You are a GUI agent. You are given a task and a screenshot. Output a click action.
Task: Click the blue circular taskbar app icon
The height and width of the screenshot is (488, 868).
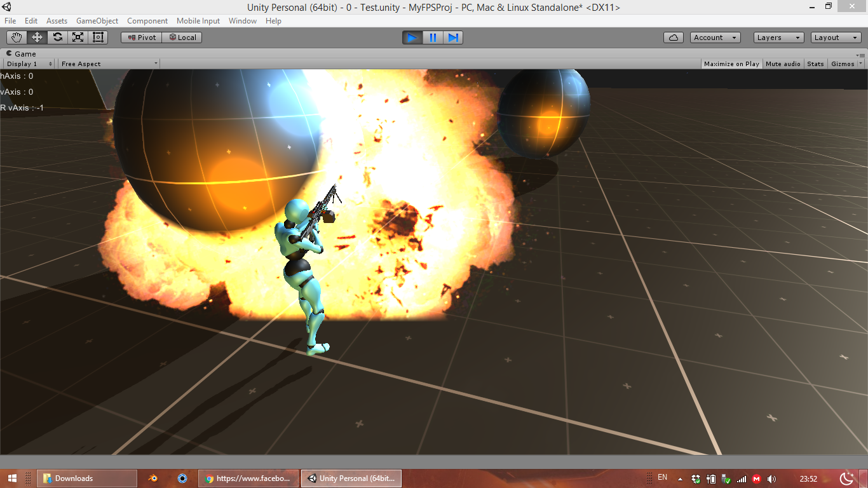182,478
